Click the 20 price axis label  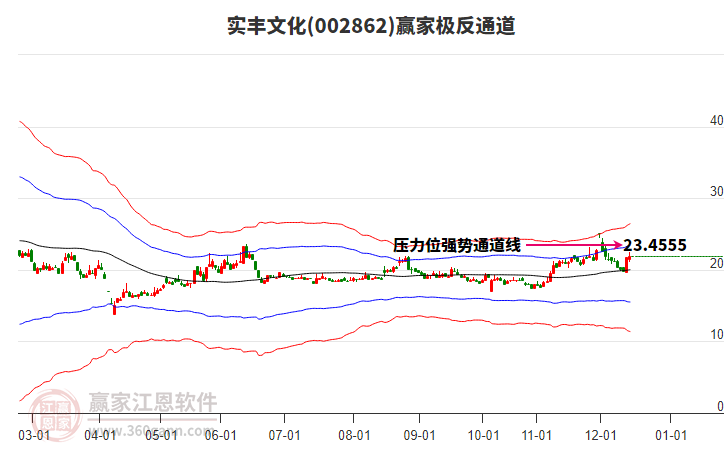[716, 263]
